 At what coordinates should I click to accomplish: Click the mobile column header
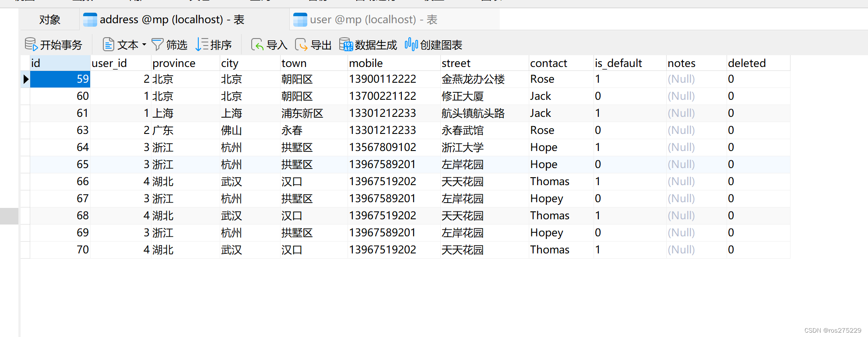[x=394, y=63]
